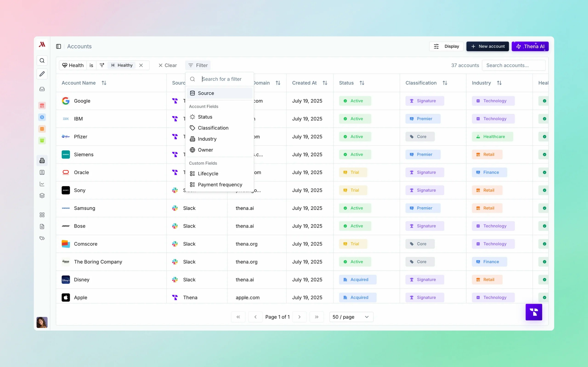This screenshot has height=367, width=588.
Task: Open the inbox icon in sidebar
Action: tap(42, 89)
